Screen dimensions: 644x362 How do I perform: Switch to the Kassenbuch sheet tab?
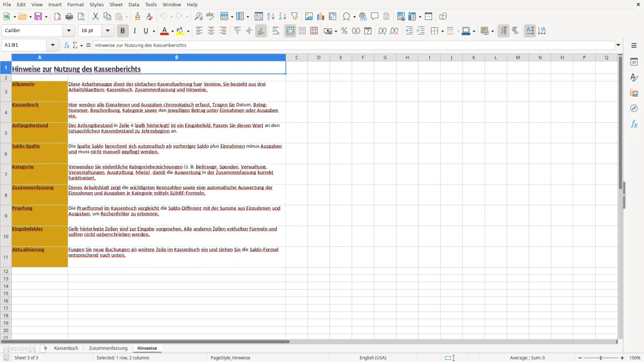[66, 349]
